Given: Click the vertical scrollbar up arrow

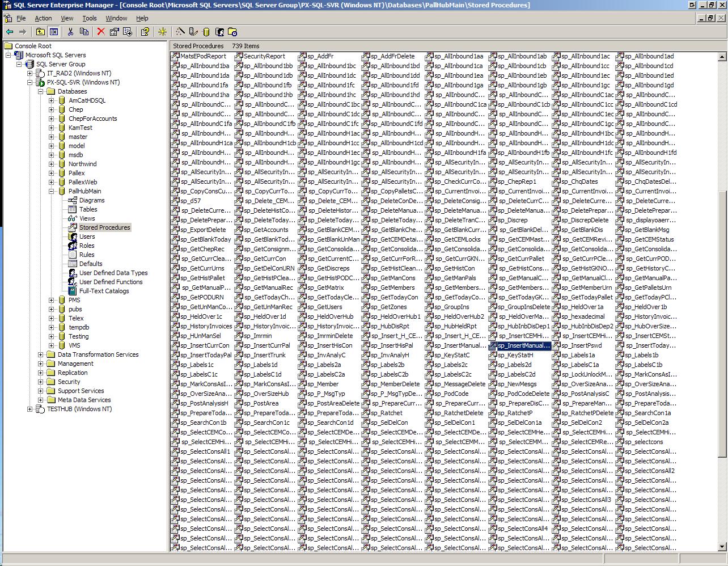Looking at the screenshot, I should [722, 57].
